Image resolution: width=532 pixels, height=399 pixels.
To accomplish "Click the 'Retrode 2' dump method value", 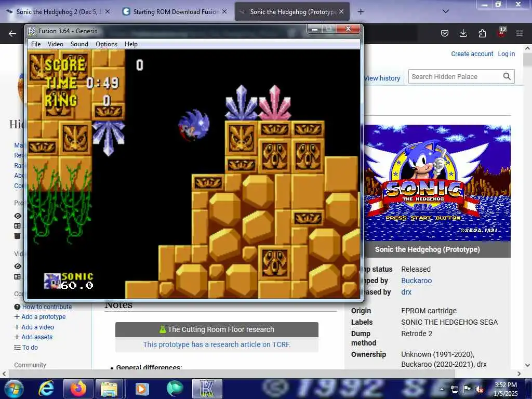I will [417, 334].
